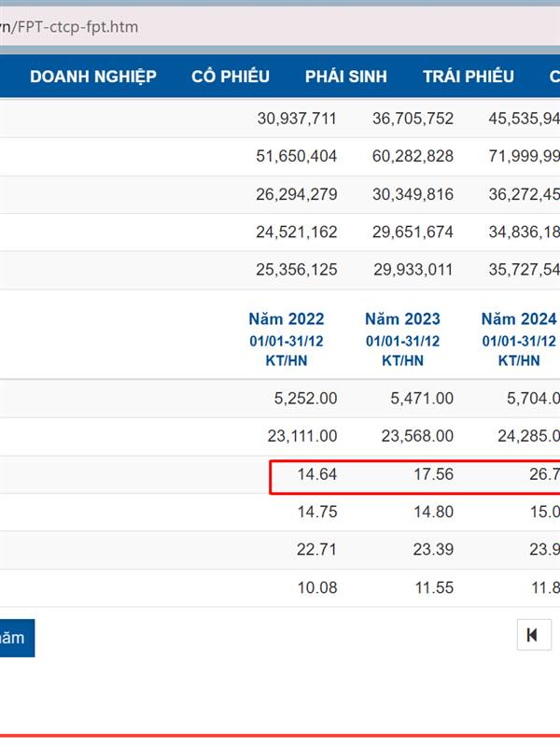Select the value 11.55
Viewport: 560px width, 747px height.
click(x=434, y=587)
